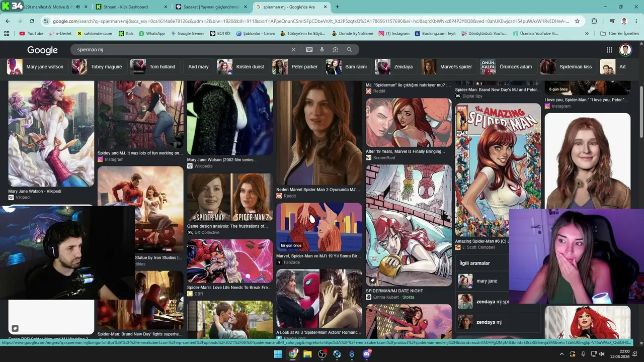Open the on-screen keyboard input tool
Screen dimensions: 644x362
pos(309,50)
